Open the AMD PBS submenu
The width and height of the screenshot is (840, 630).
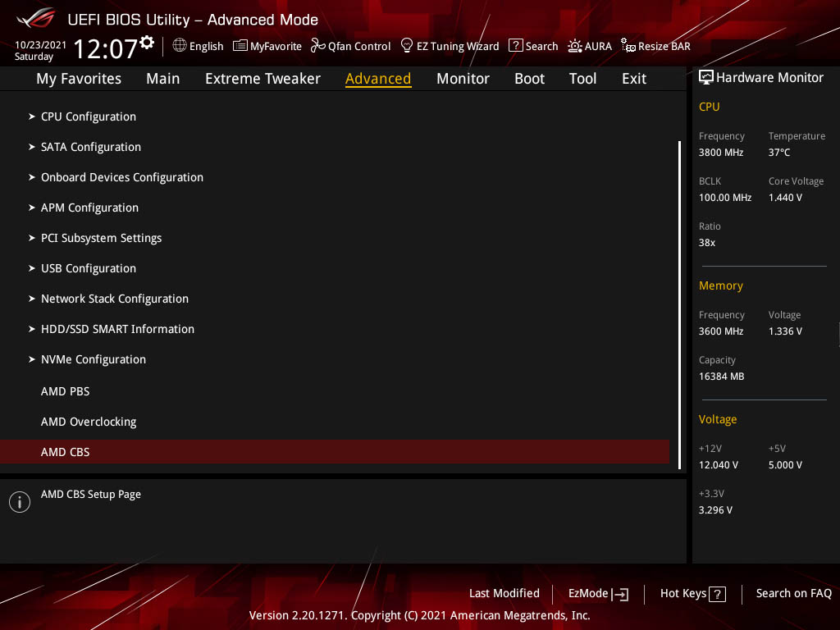tap(66, 391)
